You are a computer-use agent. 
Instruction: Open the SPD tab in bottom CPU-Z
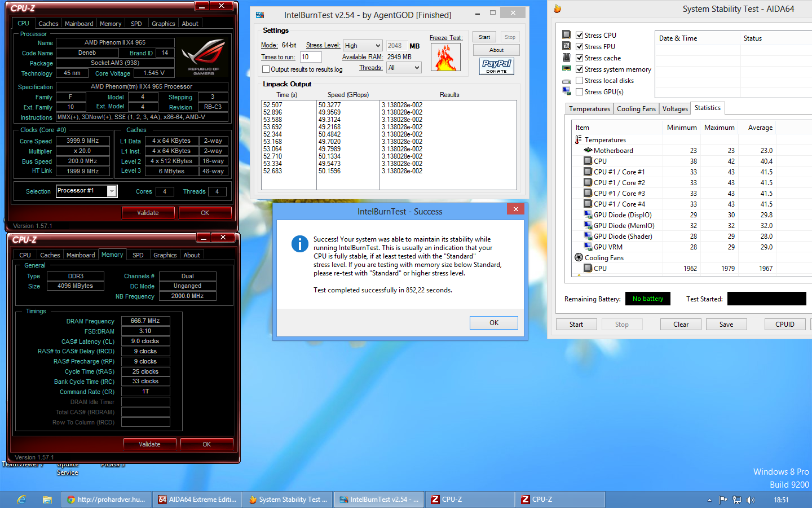point(138,255)
